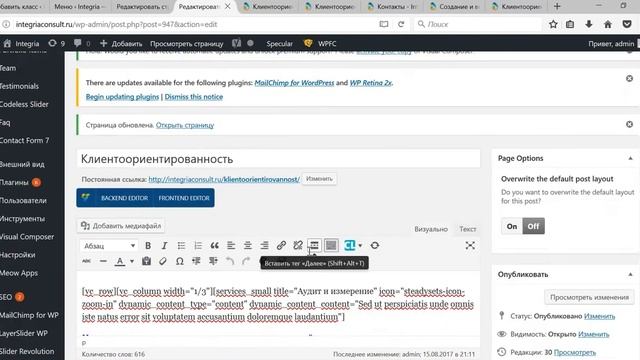Switch layout overwrite to Off

click(533, 226)
